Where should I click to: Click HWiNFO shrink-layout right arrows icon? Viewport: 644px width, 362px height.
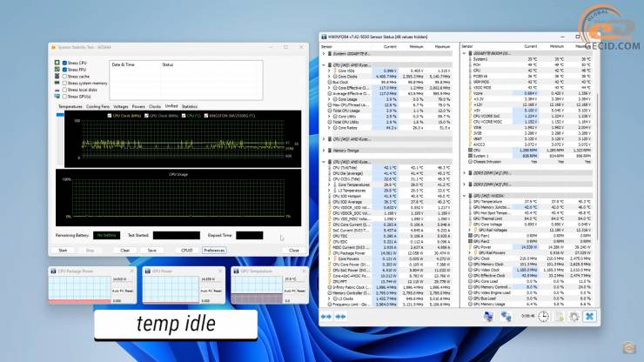[x=340, y=317]
